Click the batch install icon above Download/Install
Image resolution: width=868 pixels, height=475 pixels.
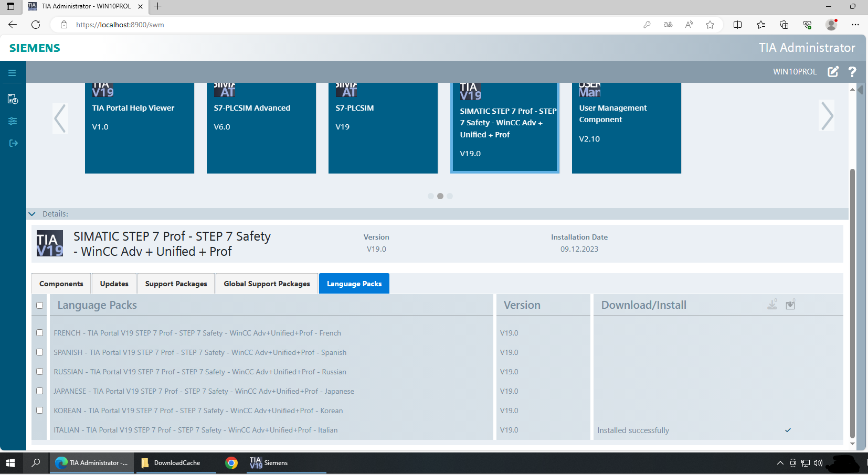[x=791, y=305]
